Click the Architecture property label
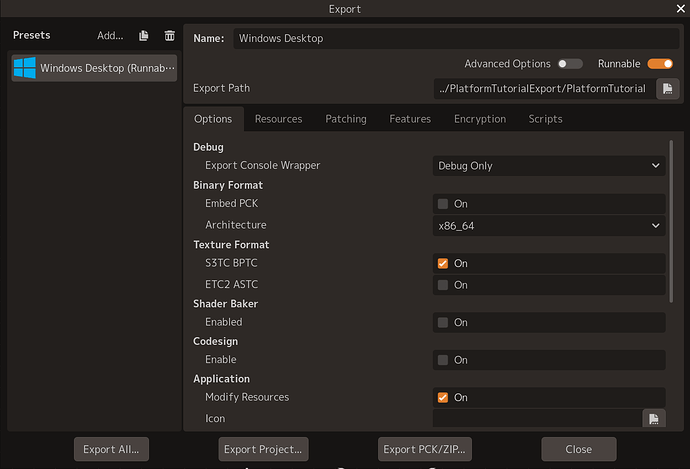690x469 pixels. 235,225
